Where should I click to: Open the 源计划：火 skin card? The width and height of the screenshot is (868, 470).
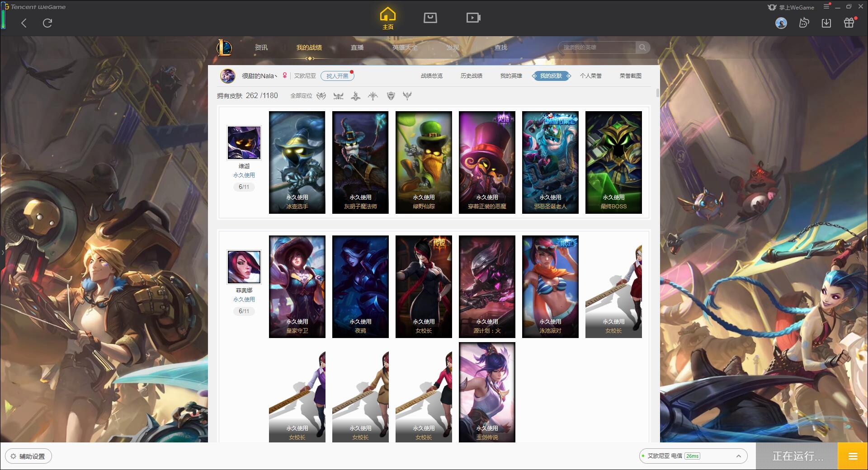coord(487,287)
